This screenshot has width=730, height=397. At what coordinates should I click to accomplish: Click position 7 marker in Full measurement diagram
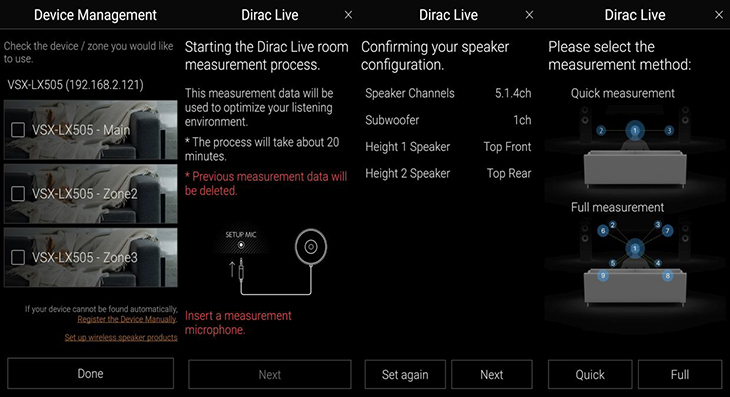point(667,230)
